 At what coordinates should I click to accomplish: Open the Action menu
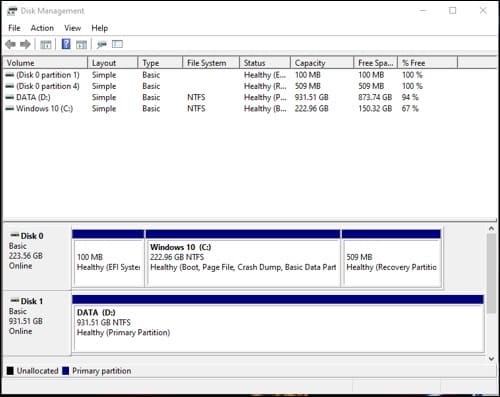(42, 28)
